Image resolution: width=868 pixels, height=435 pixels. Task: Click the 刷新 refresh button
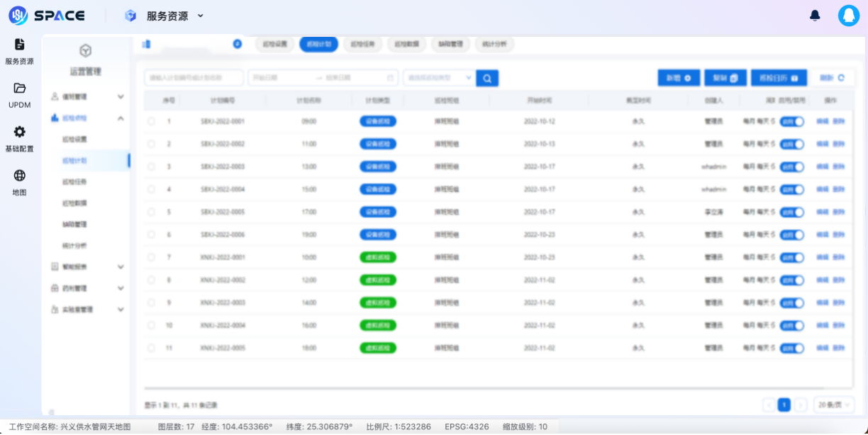tap(832, 78)
